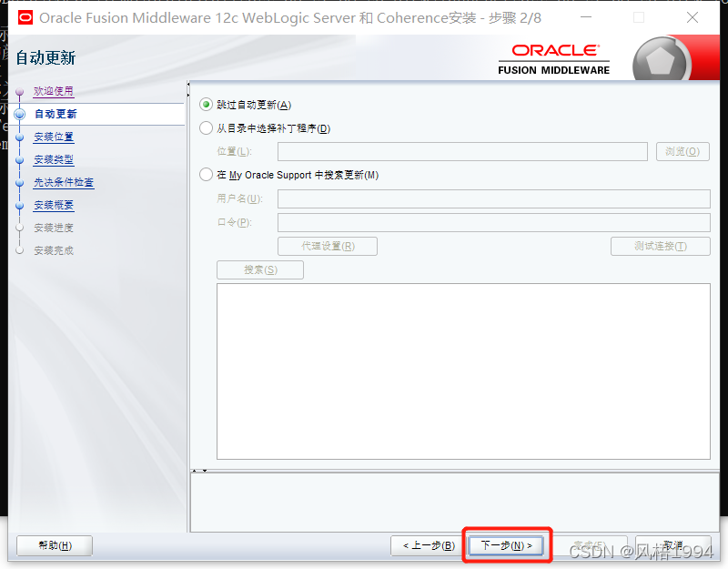Minimize the installer window
The width and height of the screenshot is (728, 569).
[586, 17]
